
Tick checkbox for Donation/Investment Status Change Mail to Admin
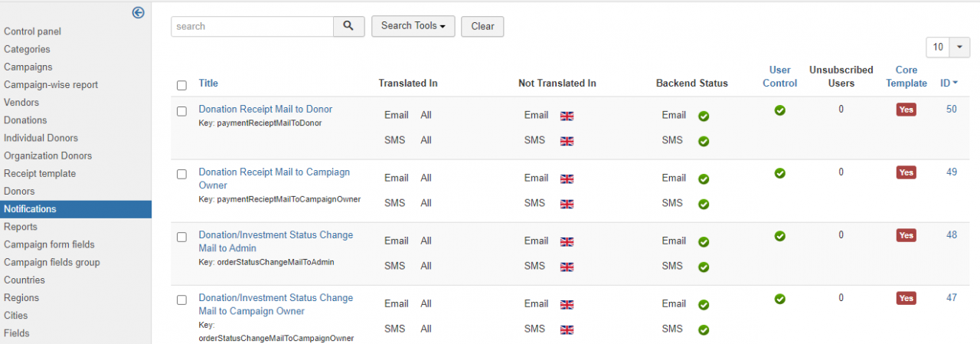tap(181, 237)
